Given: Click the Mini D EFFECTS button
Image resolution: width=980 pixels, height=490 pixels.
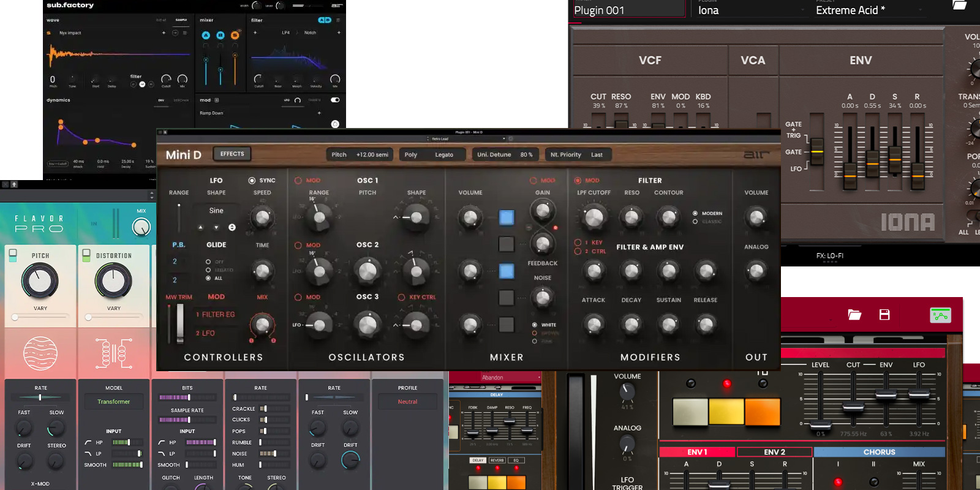Looking at the screenshot, I should coord(232,154).
